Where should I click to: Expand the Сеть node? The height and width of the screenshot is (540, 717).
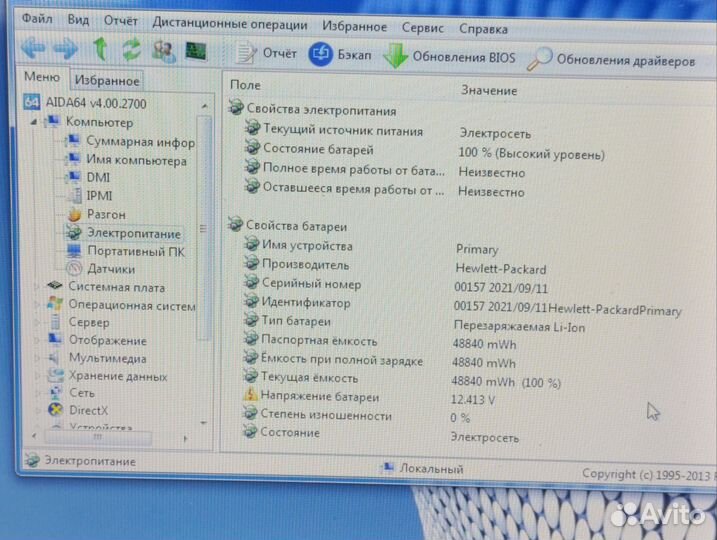(37, 393)
